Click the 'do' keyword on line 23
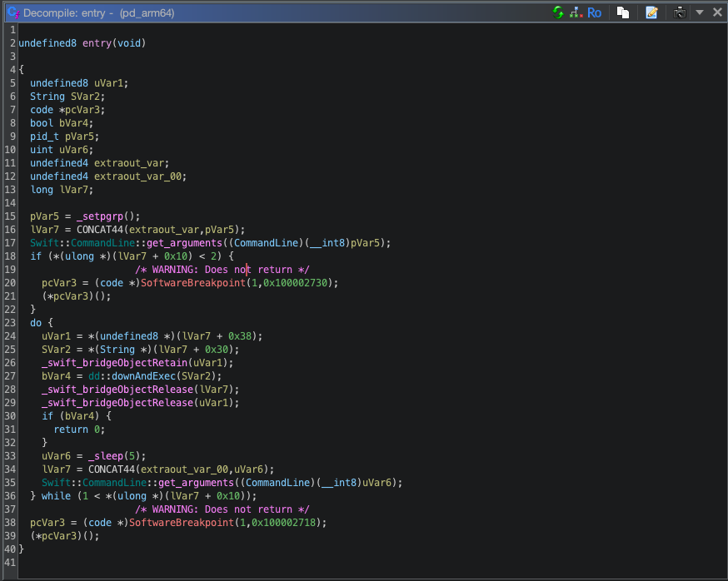The image size is (728, 581). click(x=36, y=323)
